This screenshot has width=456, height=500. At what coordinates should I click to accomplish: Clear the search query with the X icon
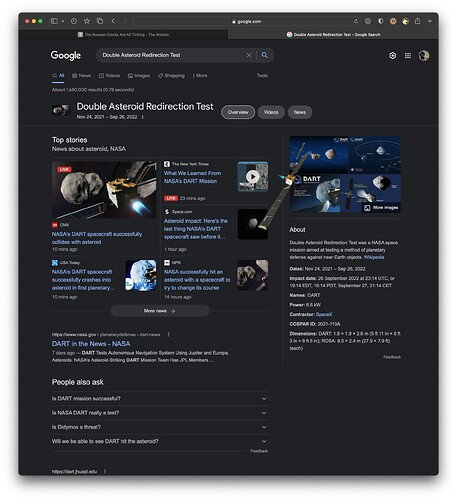click(x=249, y=55)
